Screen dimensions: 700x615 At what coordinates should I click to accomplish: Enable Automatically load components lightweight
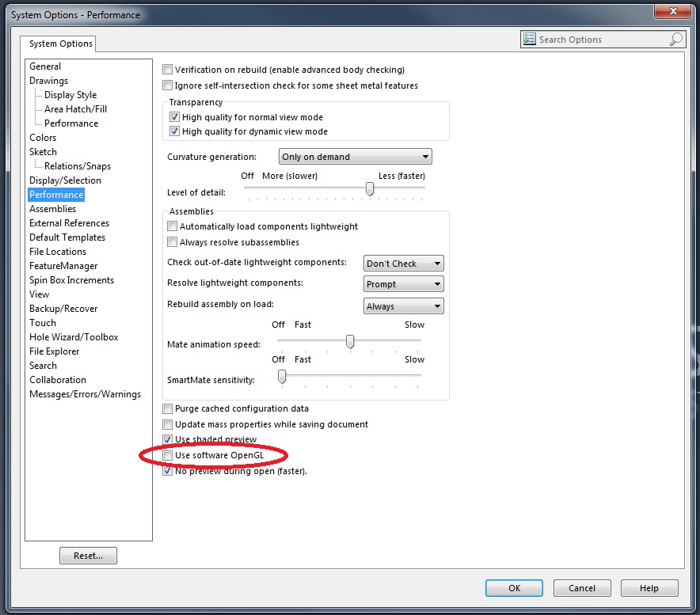click(x=172, y=226)
